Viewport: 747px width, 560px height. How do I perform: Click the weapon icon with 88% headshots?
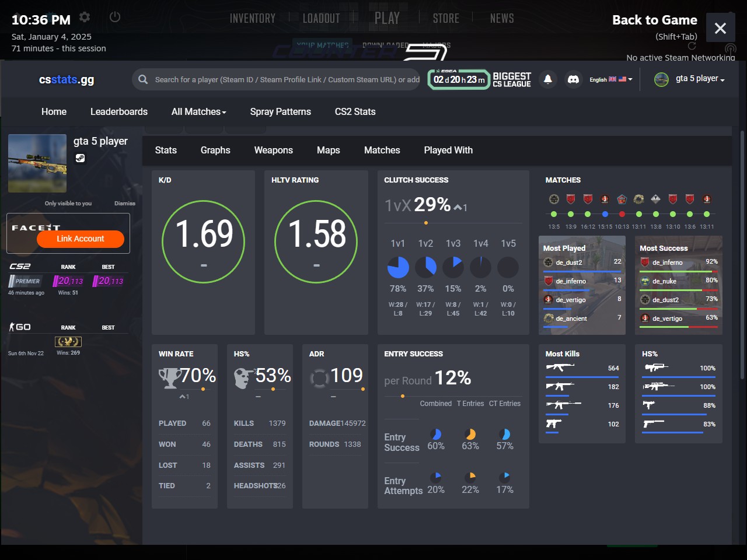(x=649, y=405)
